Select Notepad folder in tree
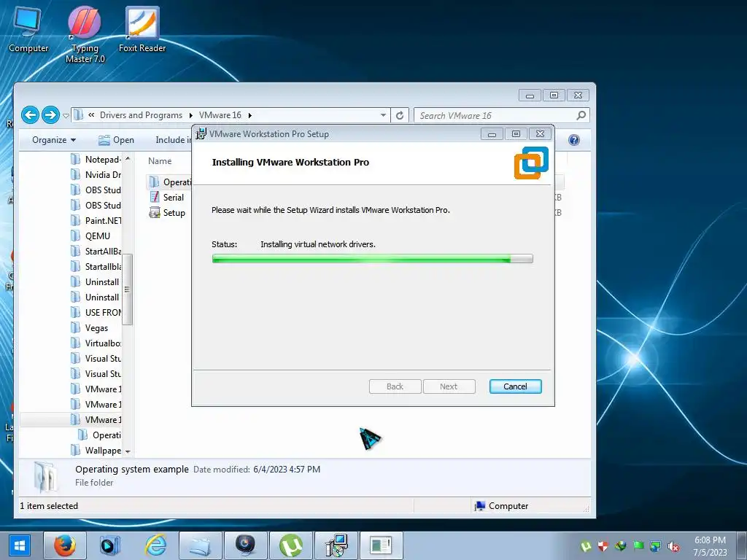 coord(96,160)
